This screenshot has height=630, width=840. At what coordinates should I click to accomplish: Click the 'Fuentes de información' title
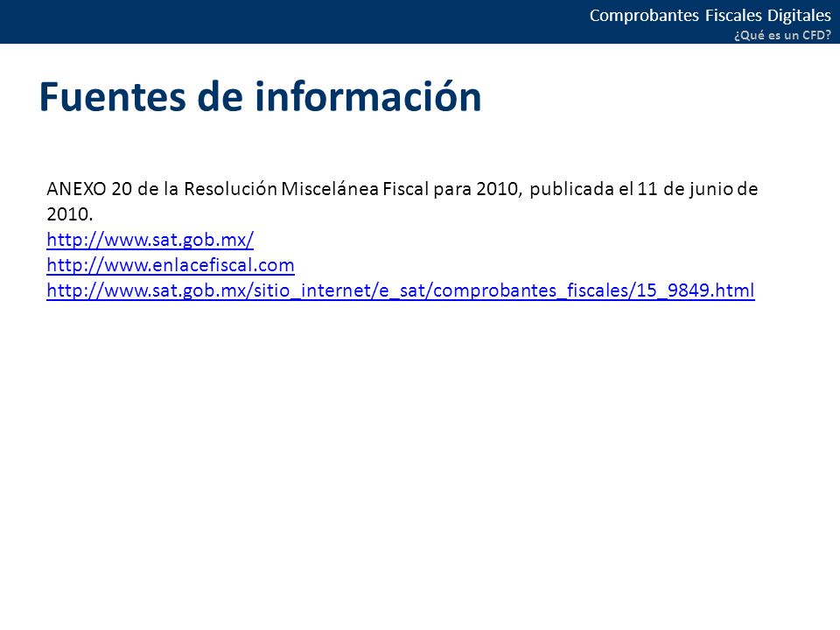click(261, 97)
